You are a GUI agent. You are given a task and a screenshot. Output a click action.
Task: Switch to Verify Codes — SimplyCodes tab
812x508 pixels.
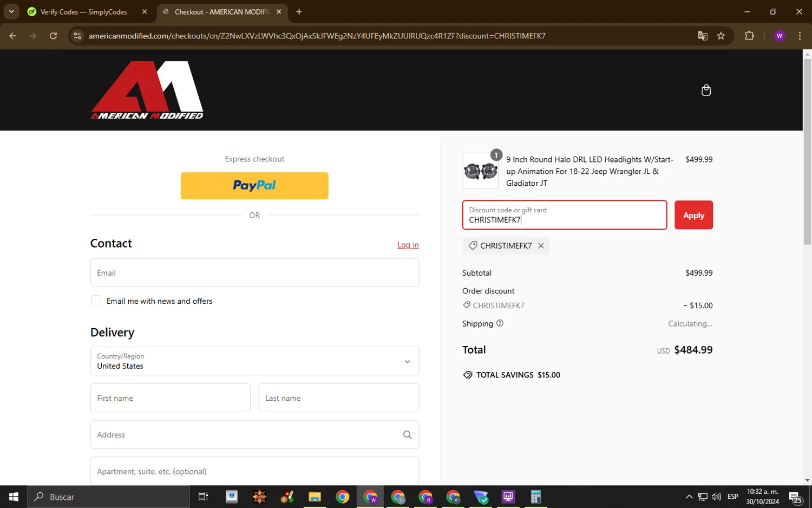pyautogui.click(x=84, y=11)
